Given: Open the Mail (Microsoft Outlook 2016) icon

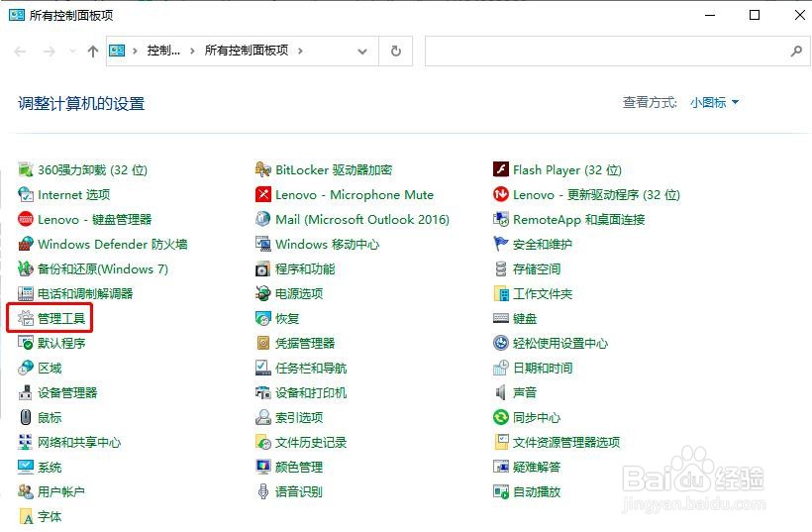Looking at the screenshot, I should click(263, 219).
